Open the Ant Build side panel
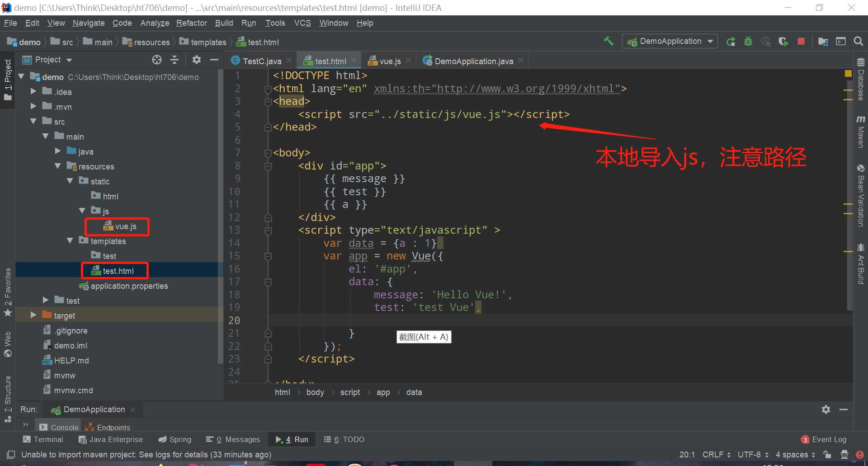This screenshot has height=466, width=868. [x=861, y=264]
